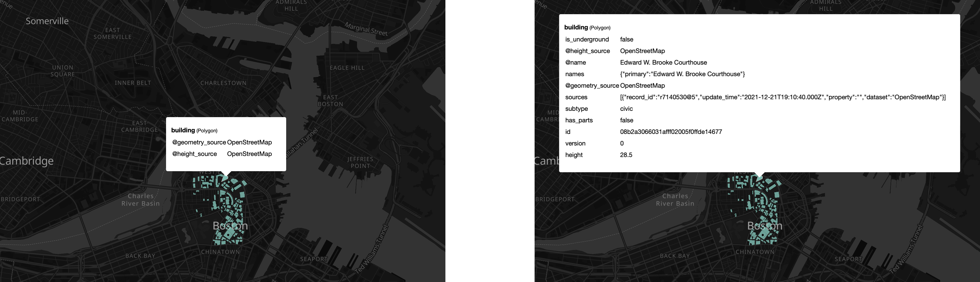Screen dimensions: 980x282
Task: Select the id value 08b2a3066031afff02005f0ffde14677
Action: click(671, 132)
